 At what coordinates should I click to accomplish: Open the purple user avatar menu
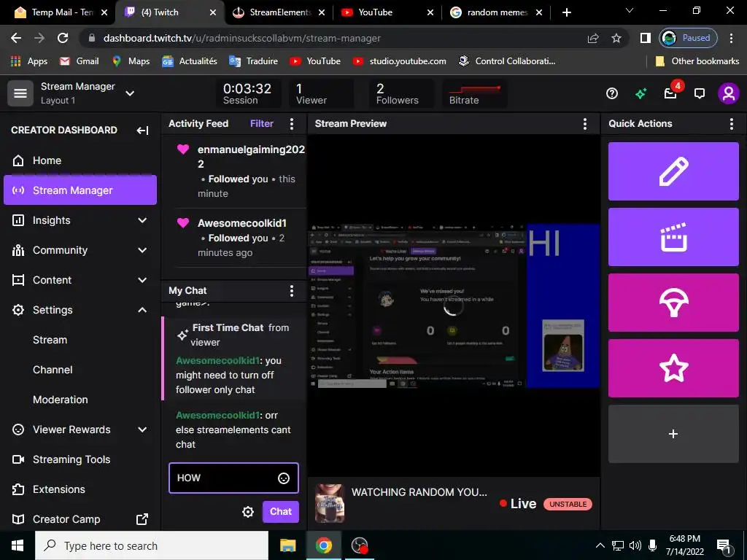(x=729, y=93)
